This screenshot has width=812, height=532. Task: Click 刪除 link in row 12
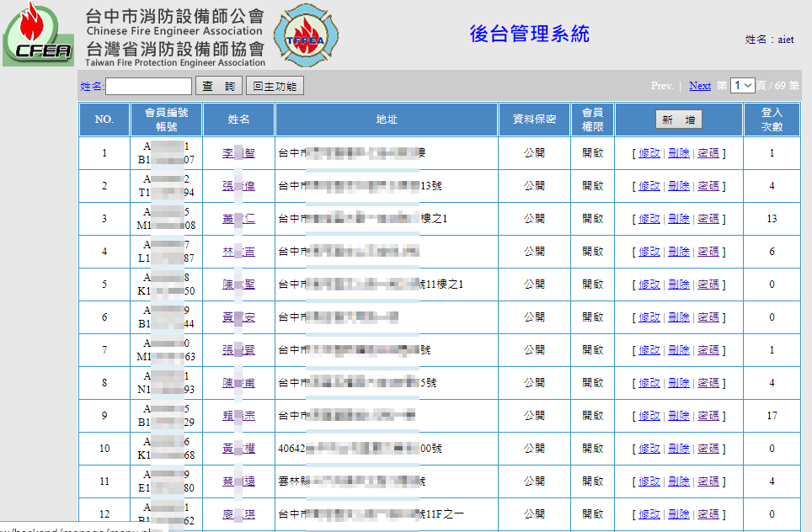coord(679,514)
